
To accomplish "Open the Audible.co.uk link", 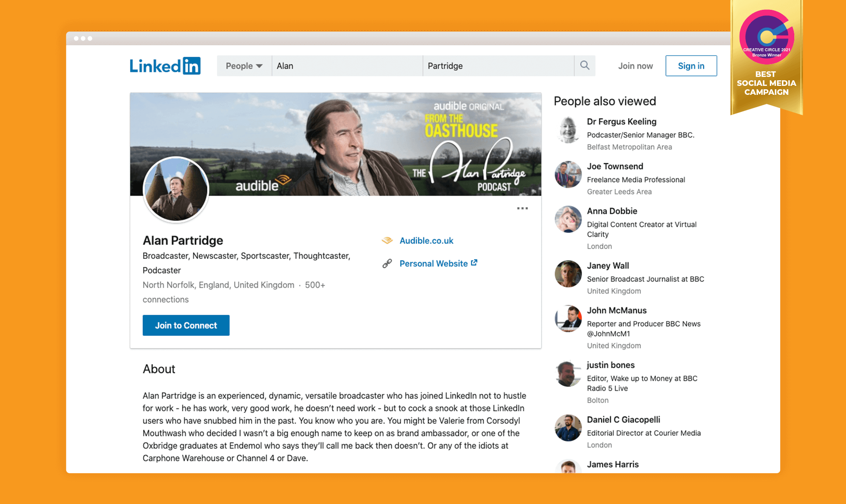I will point(426,240).
